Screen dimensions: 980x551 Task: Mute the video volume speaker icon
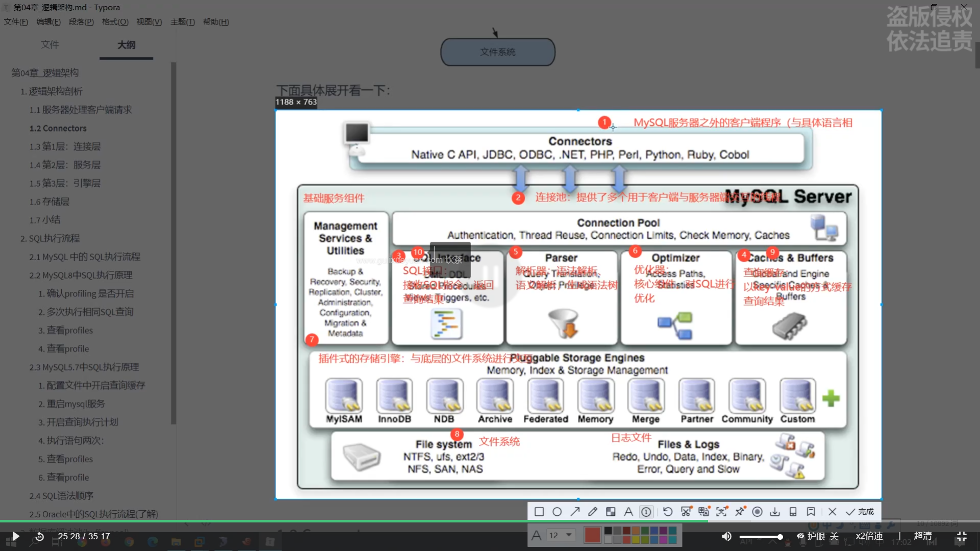point(726,536)
